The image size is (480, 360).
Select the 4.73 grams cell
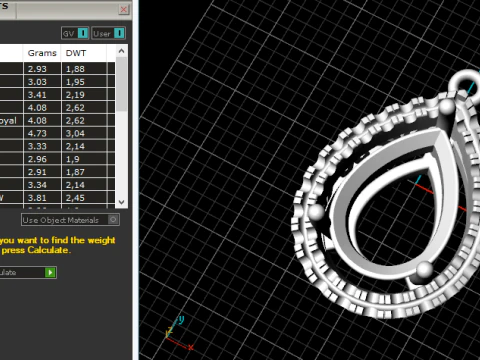42,133
